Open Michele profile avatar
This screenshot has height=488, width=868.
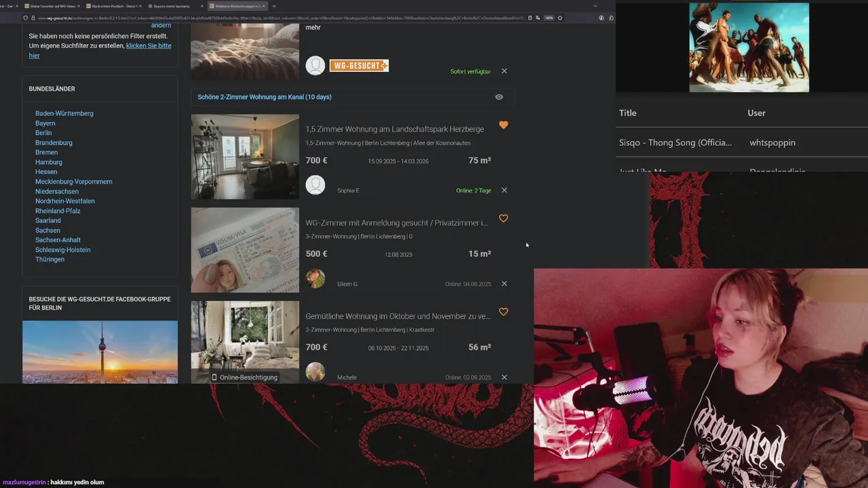tap(315, 372)
